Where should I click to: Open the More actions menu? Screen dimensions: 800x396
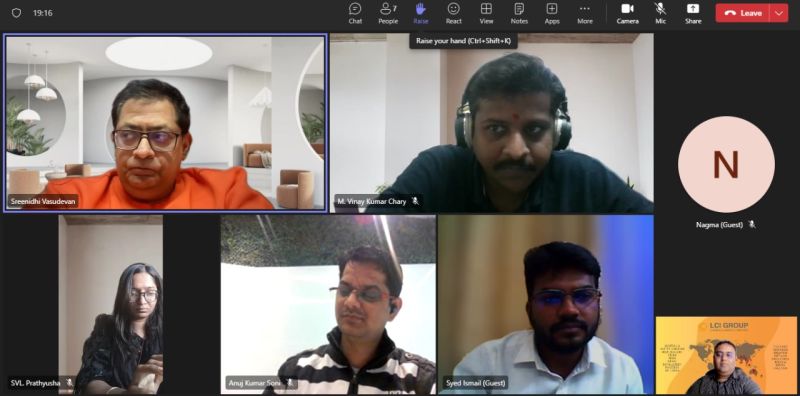[x=585, y=13]
